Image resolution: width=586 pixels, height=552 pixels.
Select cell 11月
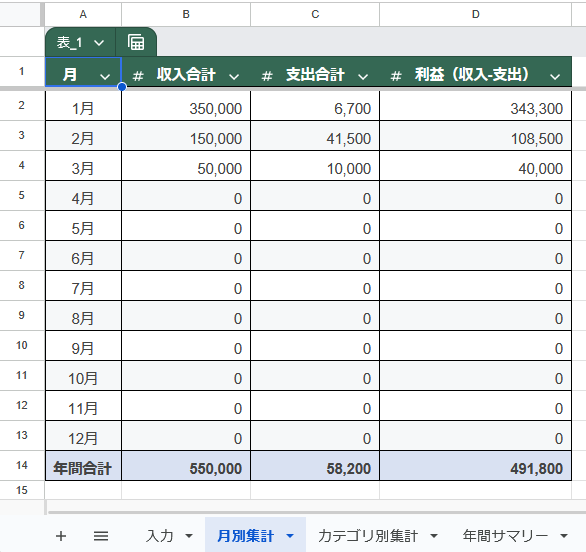pyautogui.click(x=83, y=406)
